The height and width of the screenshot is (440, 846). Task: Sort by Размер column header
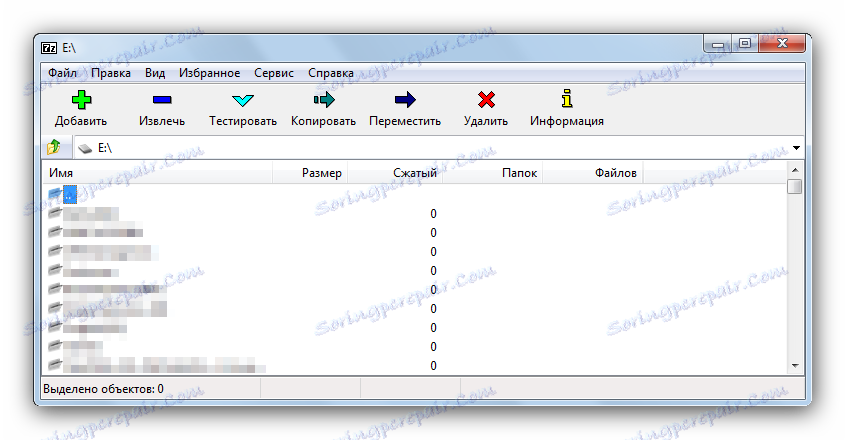310,173
